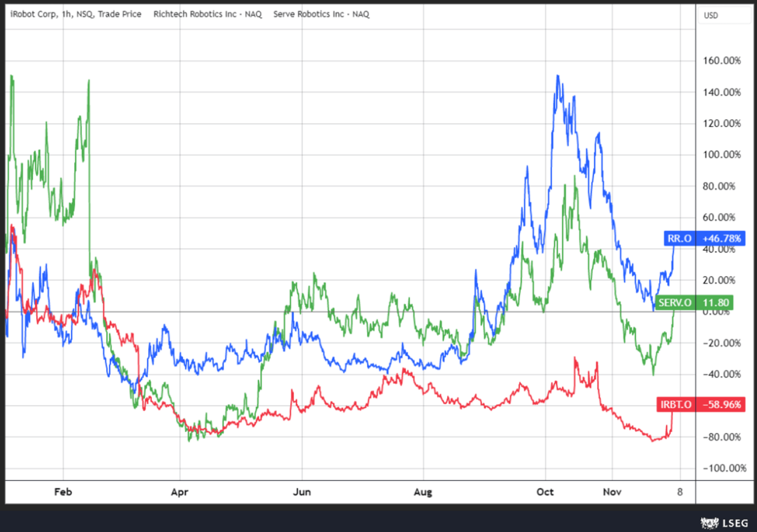The image size is (757, 532).
Task: Click the Aug label on time axis
Action: tap(423, 492)
